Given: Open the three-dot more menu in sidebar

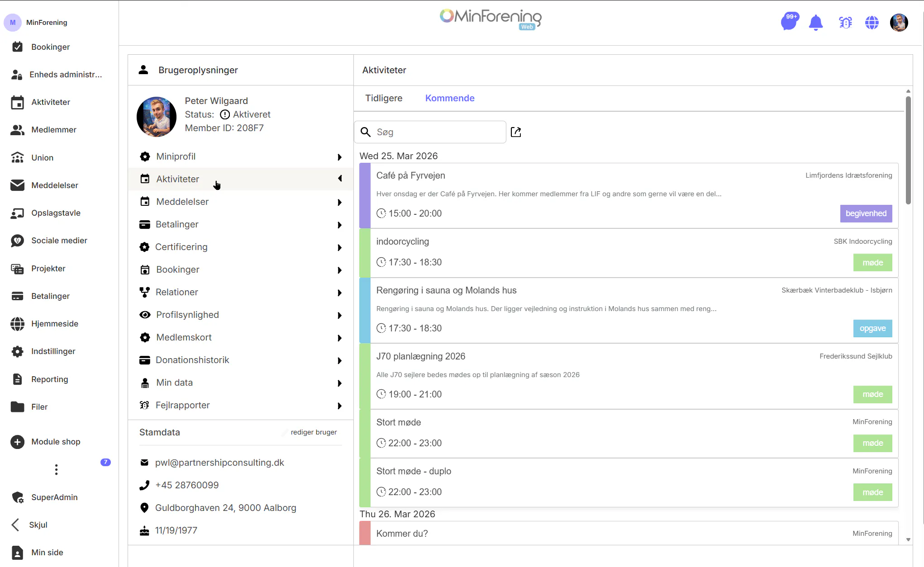Looking at the screenshot, I should pyautogui.click(x=56, y=470).
